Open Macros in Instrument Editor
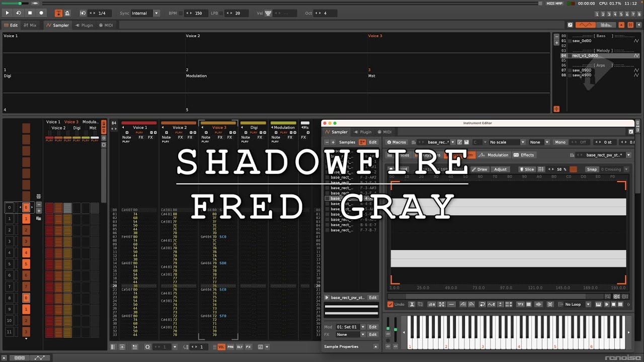 [x=396, y=142]
